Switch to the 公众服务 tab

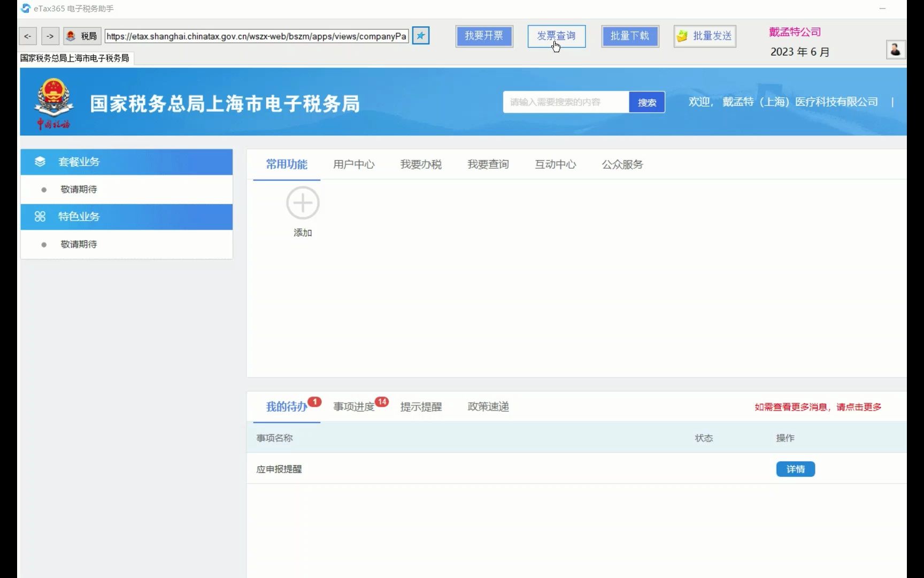[622, 164]
